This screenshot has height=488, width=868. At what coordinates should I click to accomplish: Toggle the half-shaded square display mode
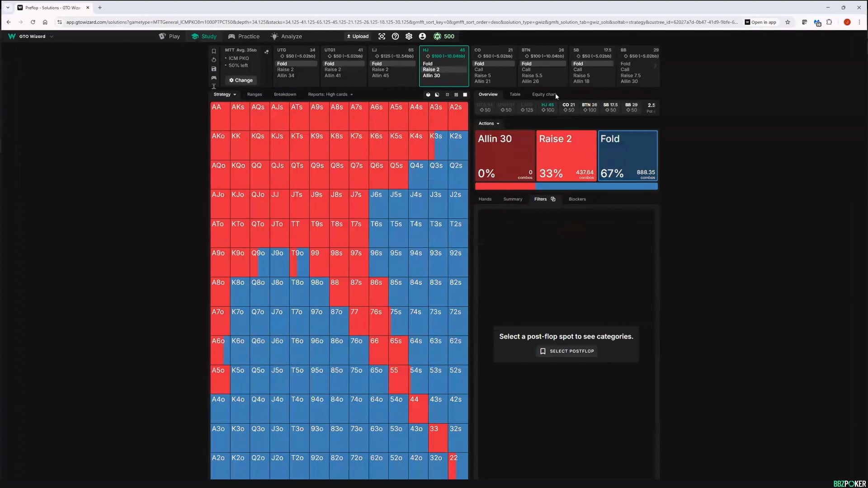pyautogui.click(x=437, y=94)
